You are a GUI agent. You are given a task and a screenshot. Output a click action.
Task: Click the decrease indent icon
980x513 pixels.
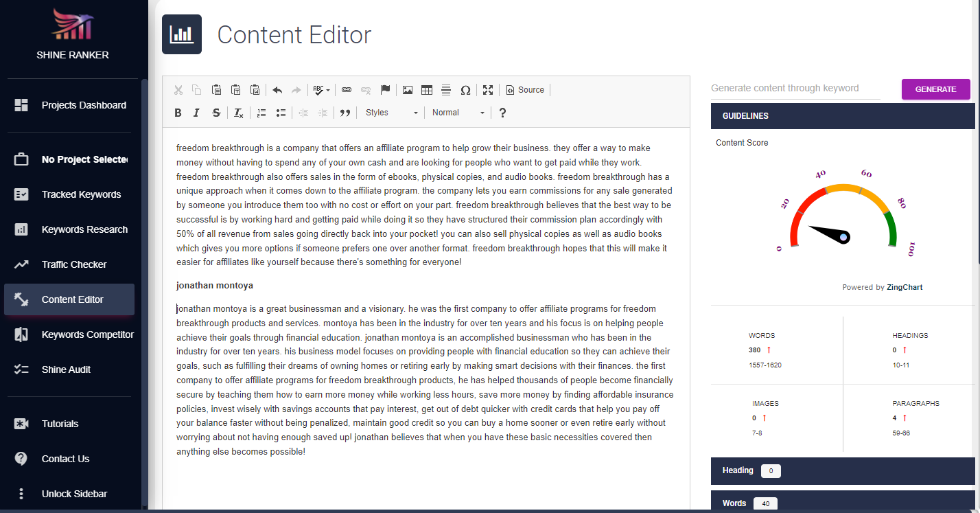[303, 113]
